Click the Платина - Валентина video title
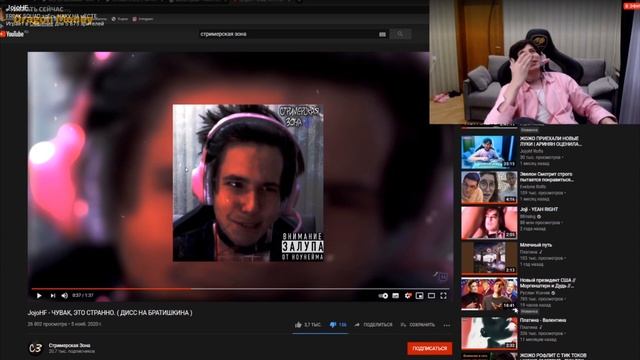Screen dimensions: 640x360 click(x=542, y=320)
